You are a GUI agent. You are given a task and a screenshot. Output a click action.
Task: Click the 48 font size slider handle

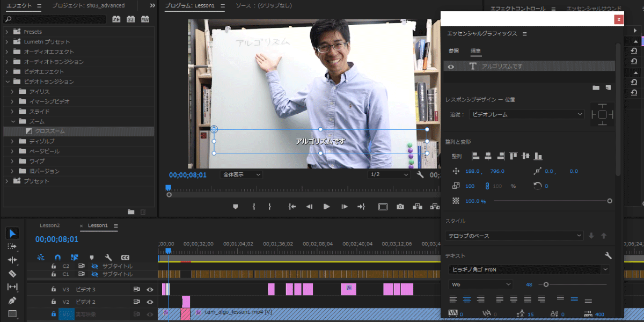point(546,284)
